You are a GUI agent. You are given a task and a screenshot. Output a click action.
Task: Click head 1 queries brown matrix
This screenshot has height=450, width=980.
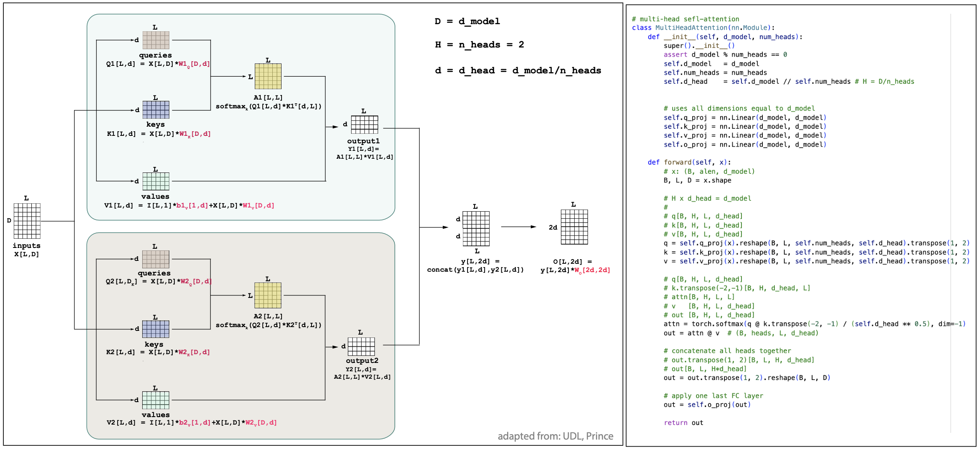pos(156,40)
